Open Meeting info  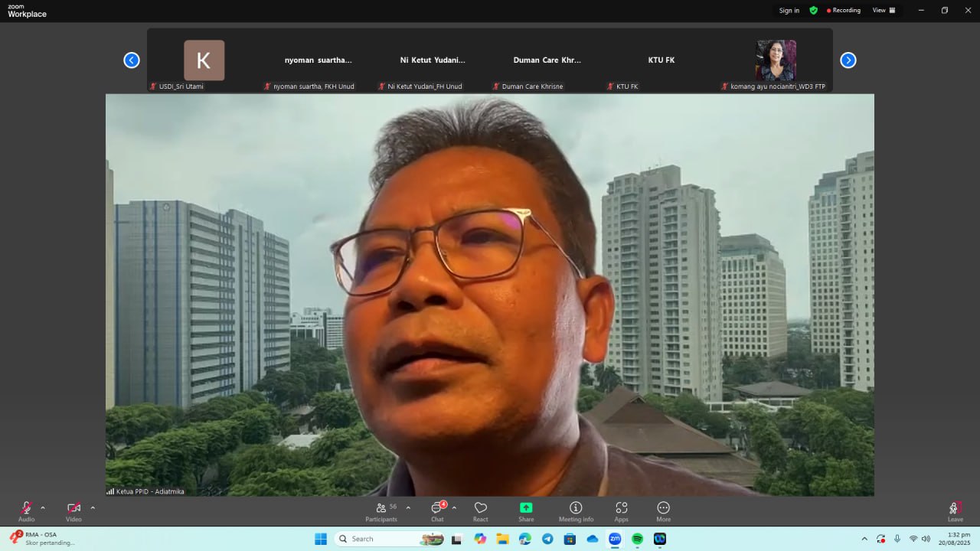[576, 511]
